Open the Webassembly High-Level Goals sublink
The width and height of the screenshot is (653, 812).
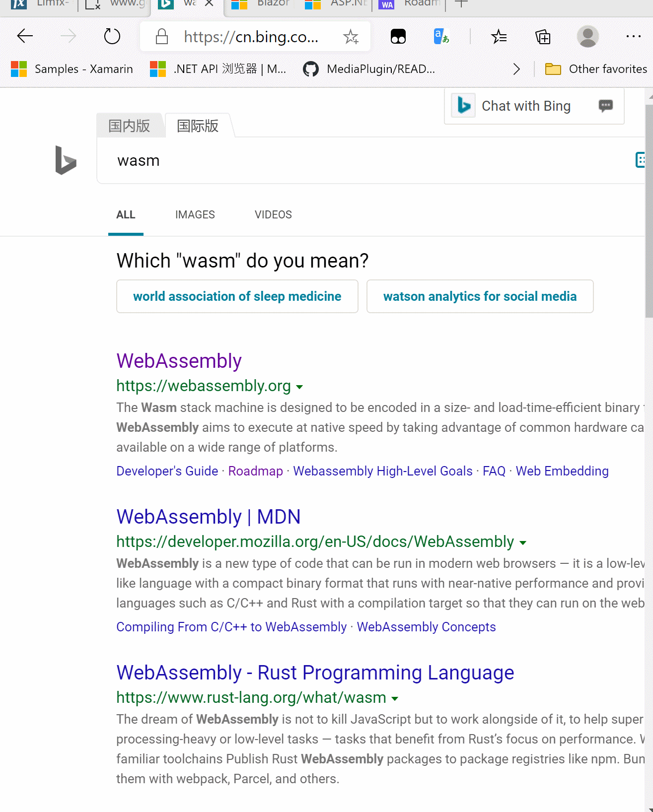[x=383, y=471]
